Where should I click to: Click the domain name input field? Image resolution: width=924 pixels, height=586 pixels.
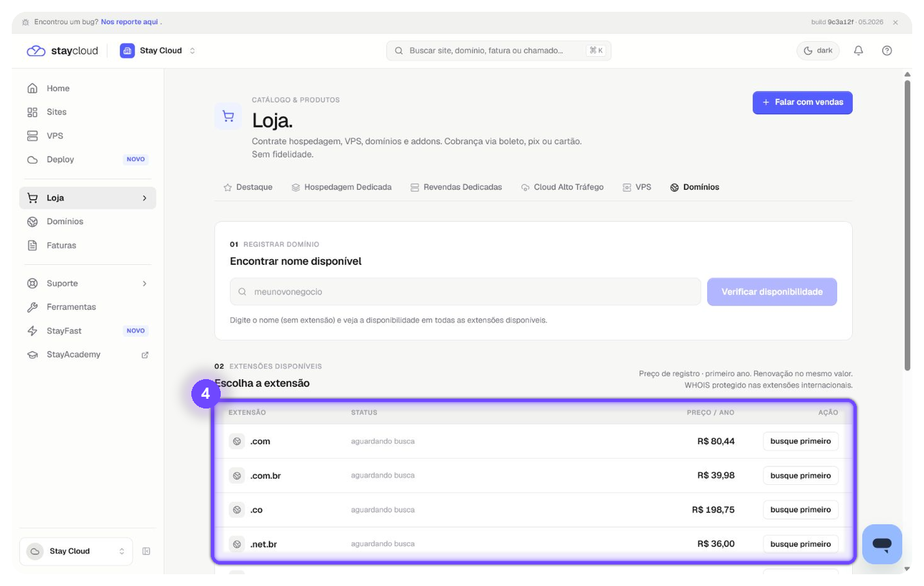(x=466, y=292)
